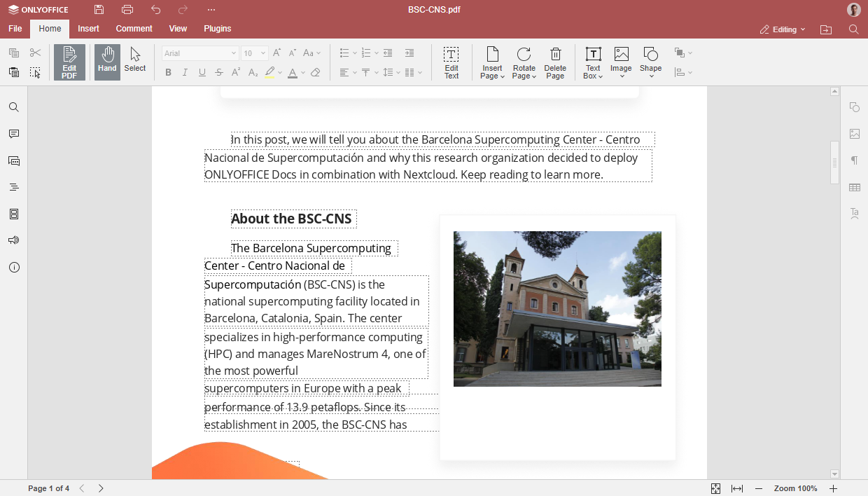Click the font color swatch
Screen dimensions: 868x496
click(x=293, y=72)
